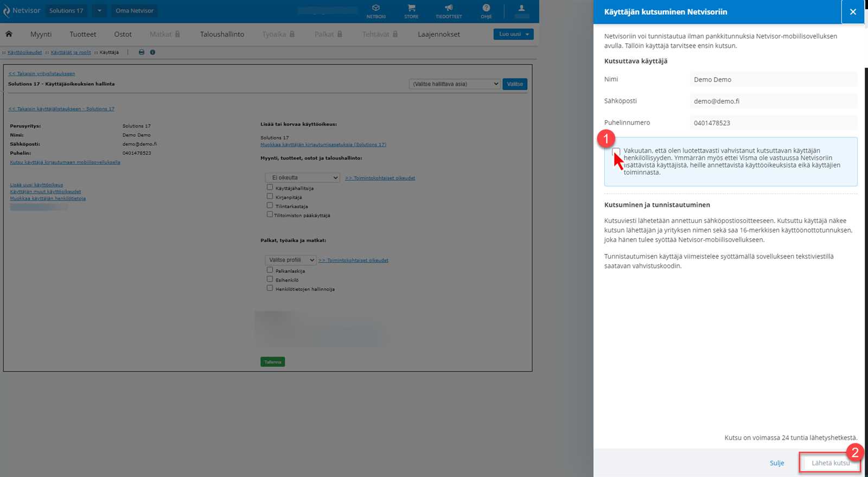
Task: Click the Nimi field with Demo Demo
Action: pos(774,80)
